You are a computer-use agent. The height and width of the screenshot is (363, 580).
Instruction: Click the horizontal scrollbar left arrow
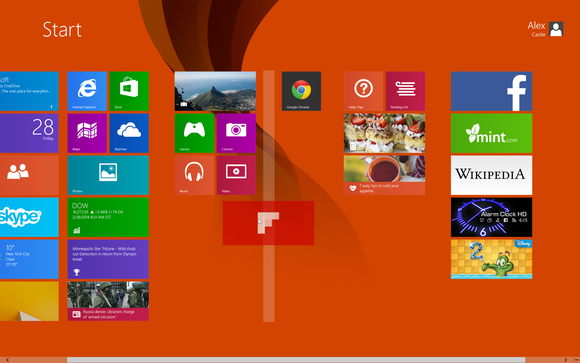[x=7, y=360]
